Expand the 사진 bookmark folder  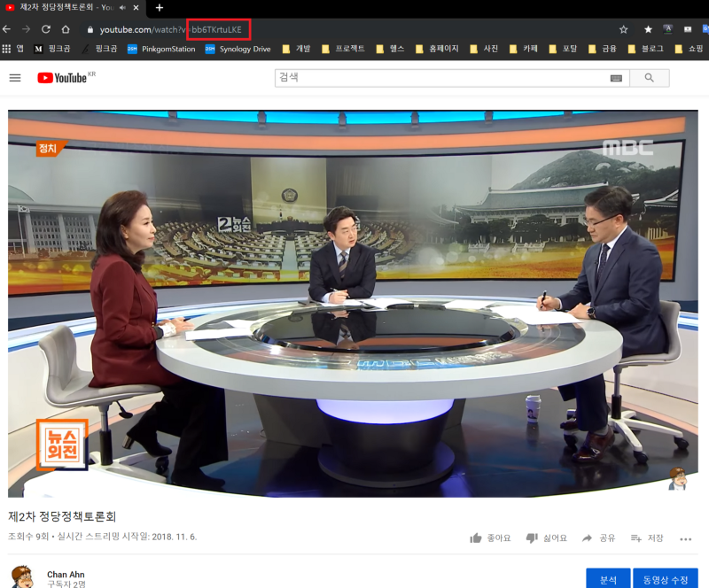point(484,49)
